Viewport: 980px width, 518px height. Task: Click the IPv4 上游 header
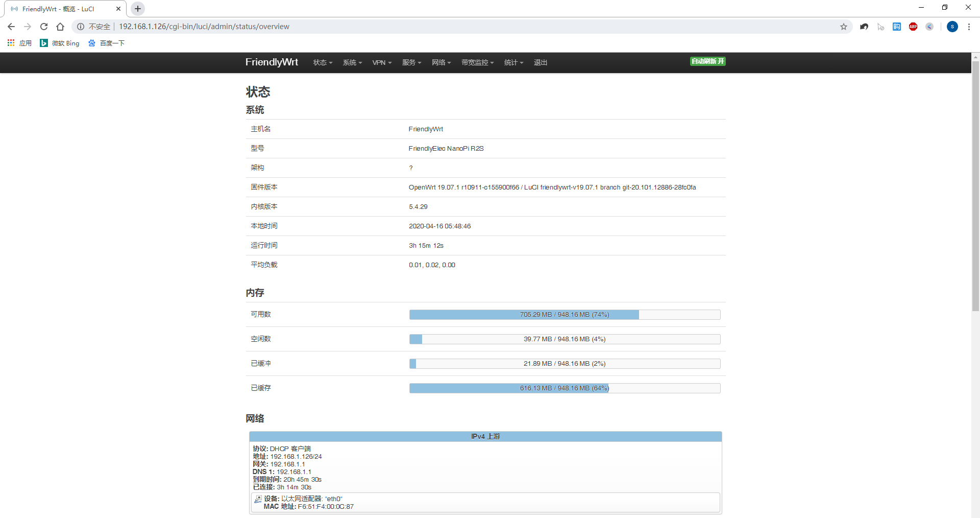(485, 436)
